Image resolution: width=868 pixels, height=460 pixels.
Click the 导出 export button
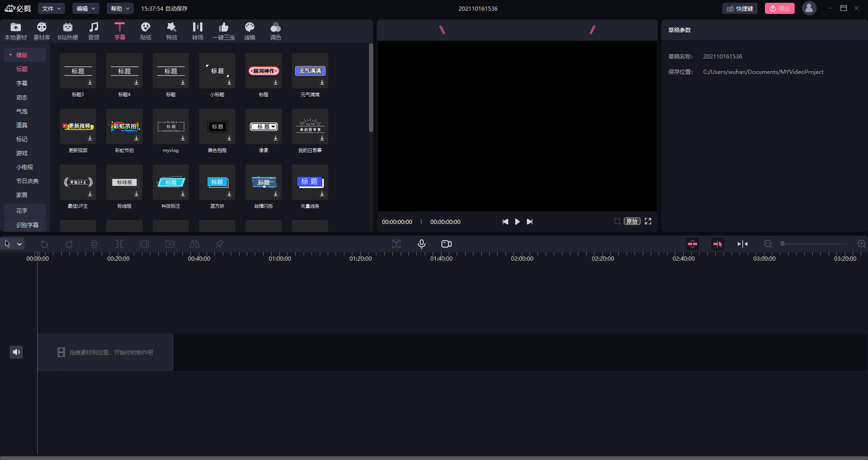pos(780,8)
